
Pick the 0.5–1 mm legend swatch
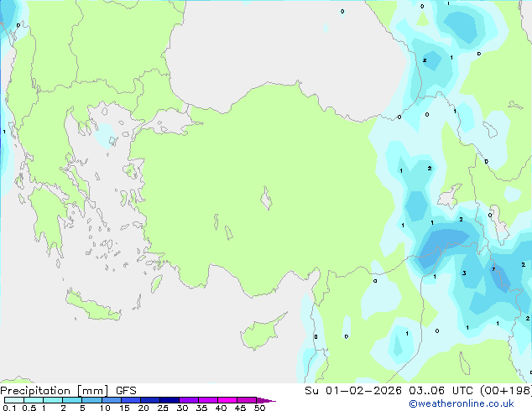click(x=34, y=400)
